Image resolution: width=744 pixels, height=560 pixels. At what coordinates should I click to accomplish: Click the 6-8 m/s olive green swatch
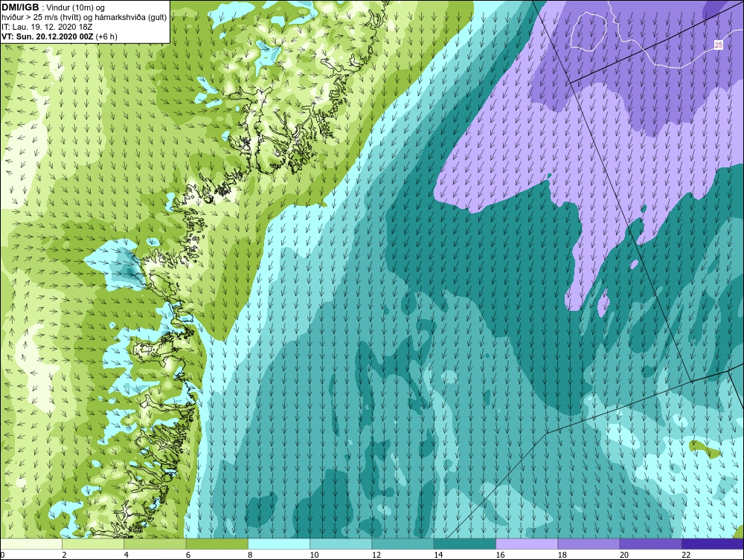coord(217,544)
